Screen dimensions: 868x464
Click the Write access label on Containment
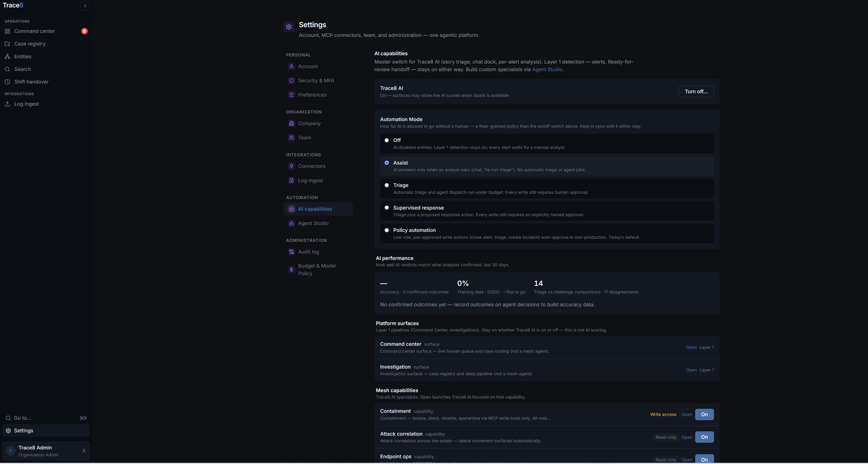click(663, 415)
